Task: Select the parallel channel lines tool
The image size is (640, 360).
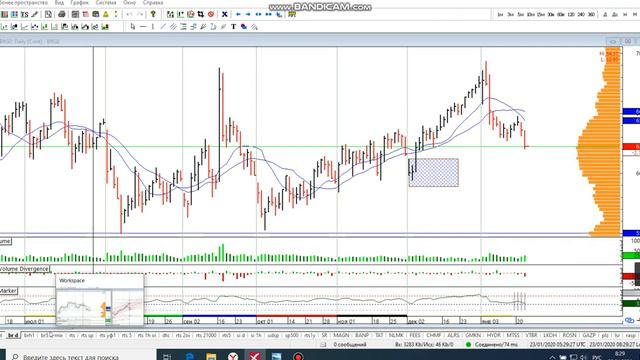Action: [x=173, y=27]
